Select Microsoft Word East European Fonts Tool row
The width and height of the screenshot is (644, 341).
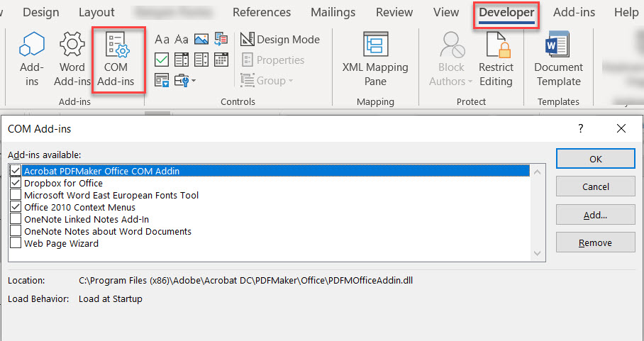[x=270, y=195]
